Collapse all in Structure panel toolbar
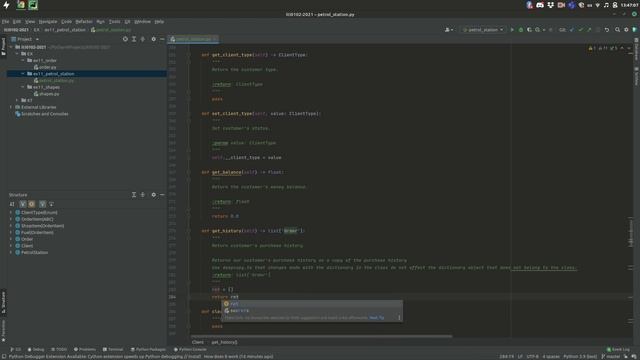 tap(143, 195)
